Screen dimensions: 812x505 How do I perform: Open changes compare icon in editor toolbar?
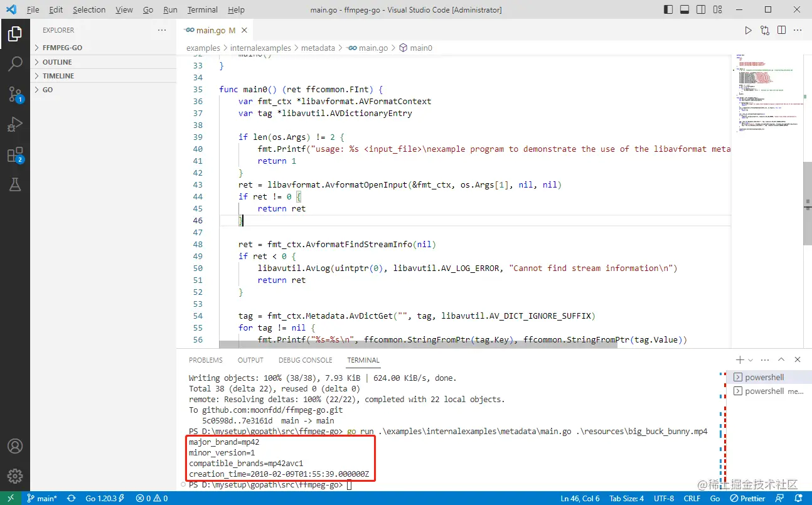coord(765,30)
